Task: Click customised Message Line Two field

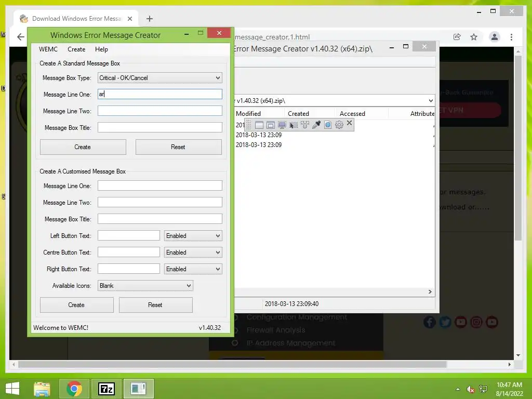Action: tap(160, 202)
